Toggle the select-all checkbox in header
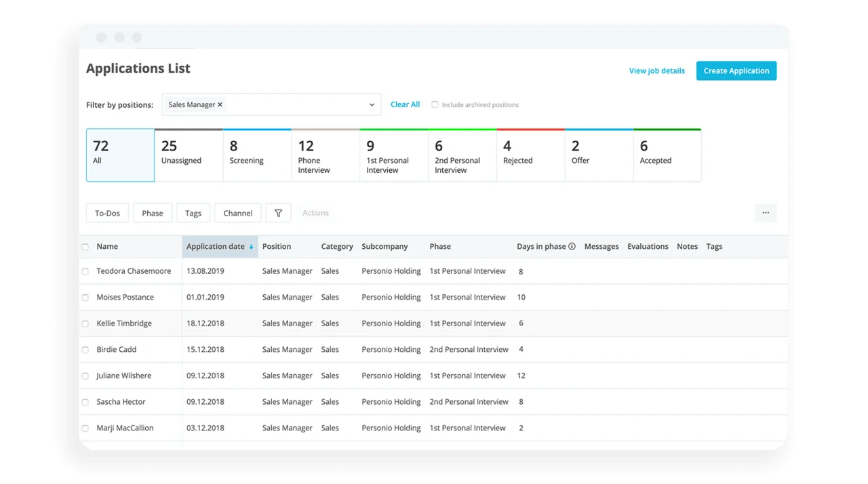The height and width of the screenshot is (484, 868). tap(85, 247)
